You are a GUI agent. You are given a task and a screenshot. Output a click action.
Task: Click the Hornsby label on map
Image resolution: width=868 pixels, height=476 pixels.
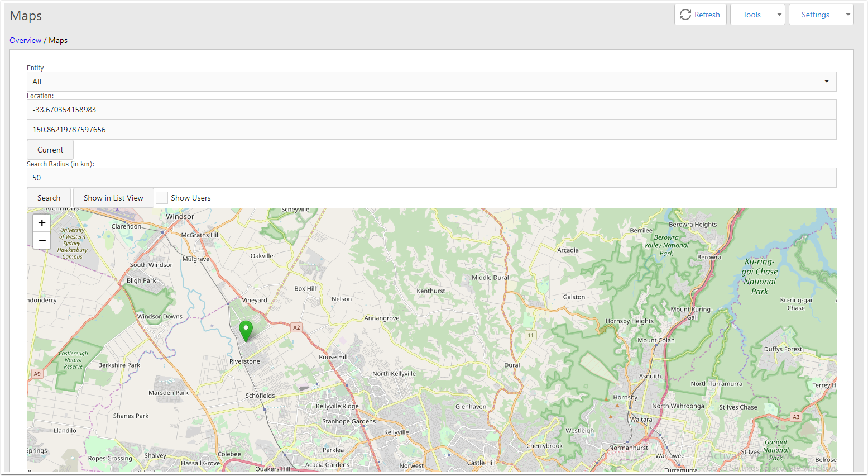[625, 397]
